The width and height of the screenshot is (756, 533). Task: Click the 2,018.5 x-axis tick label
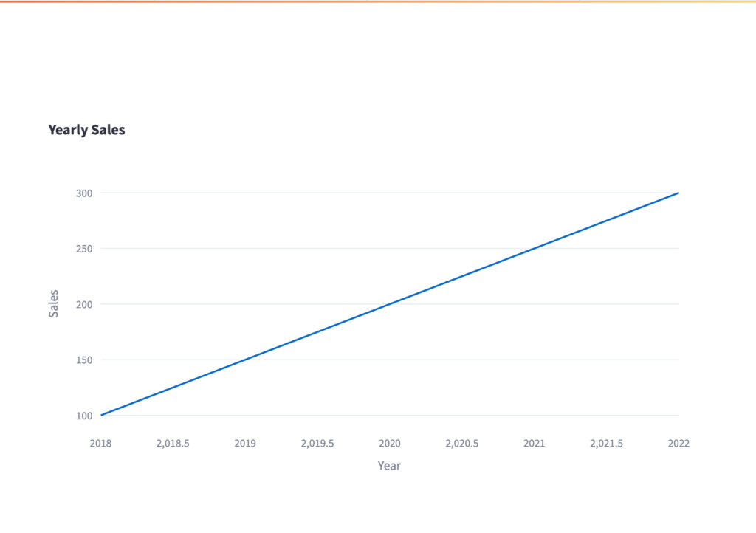(x=173, y=444)
